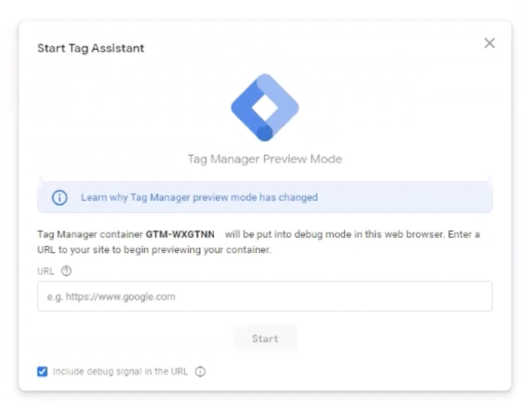Click the 'Start Tag Assistant' dialog title
The image size is (528, 420).
pos(90,48)
